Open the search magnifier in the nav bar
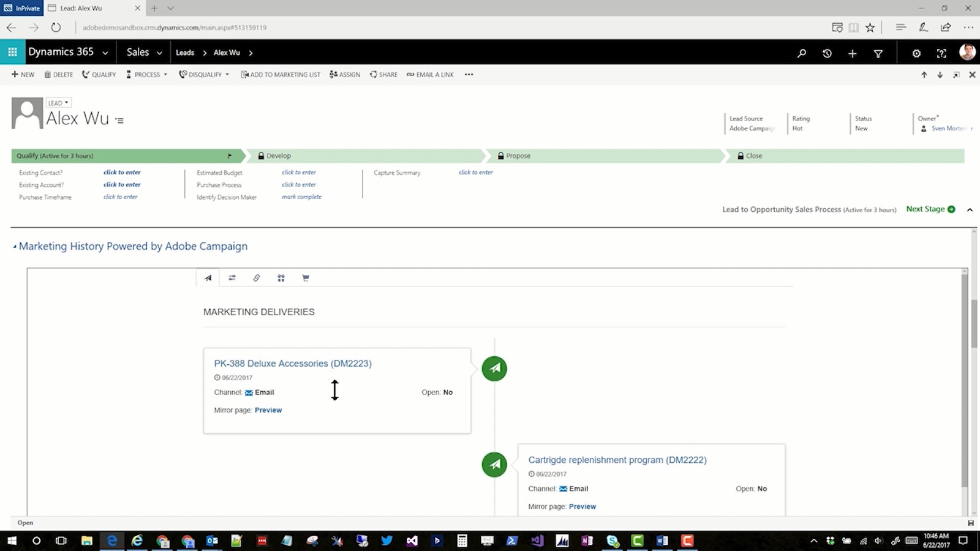 click(801, 53)
